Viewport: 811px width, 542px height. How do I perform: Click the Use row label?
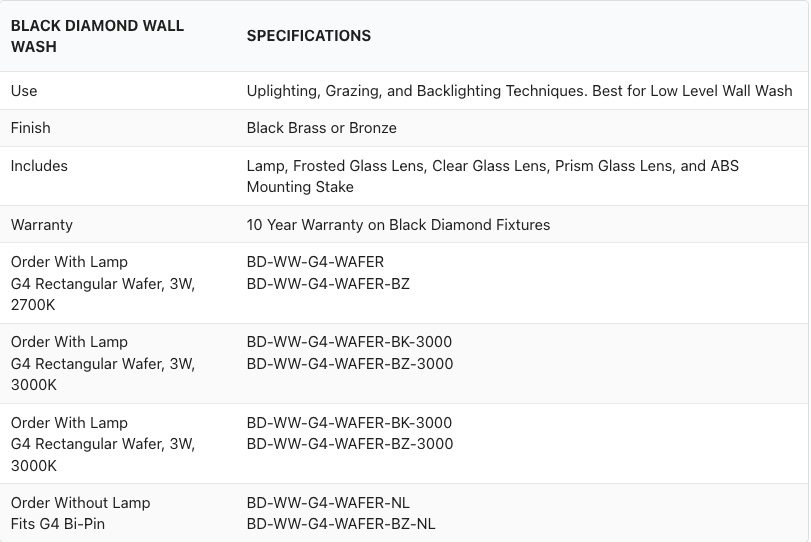click(24, 91)
